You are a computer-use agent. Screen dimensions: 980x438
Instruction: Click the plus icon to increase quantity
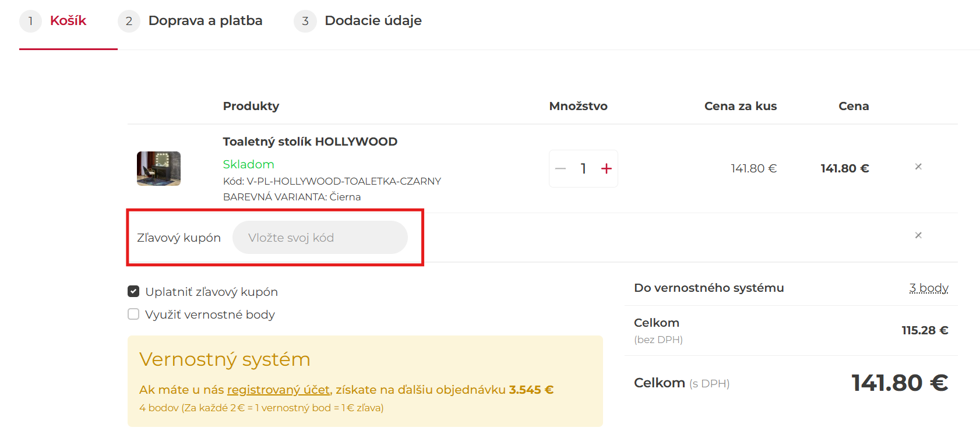coord(607,168)
